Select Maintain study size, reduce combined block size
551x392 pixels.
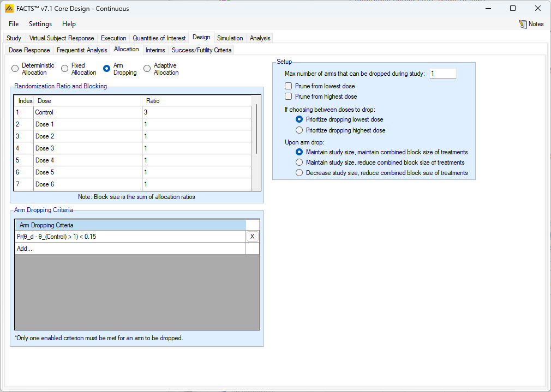[298, 162]
